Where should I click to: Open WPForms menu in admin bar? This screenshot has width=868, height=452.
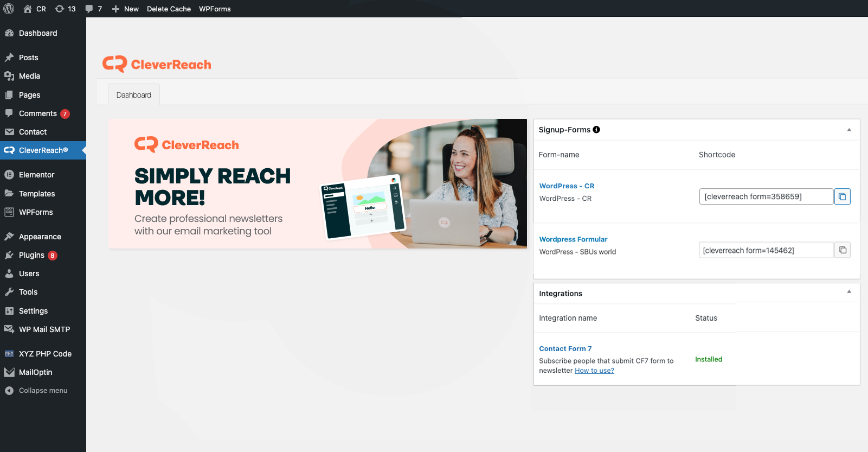(x=215, y=9)
